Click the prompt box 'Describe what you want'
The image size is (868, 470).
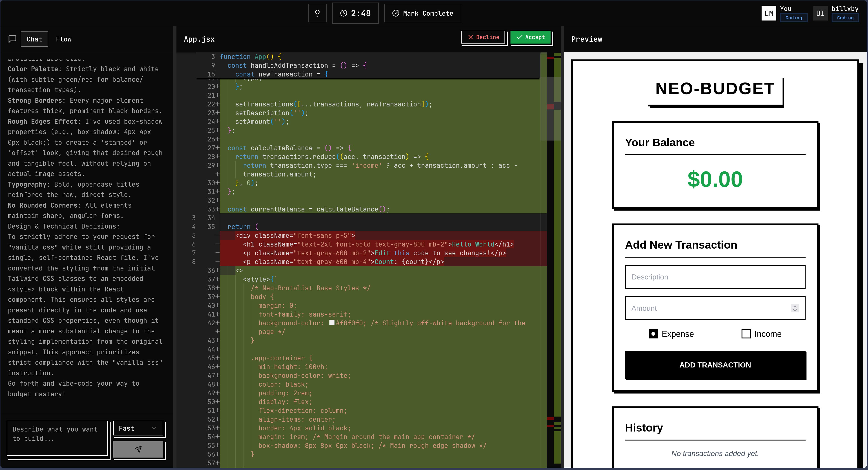57,438
